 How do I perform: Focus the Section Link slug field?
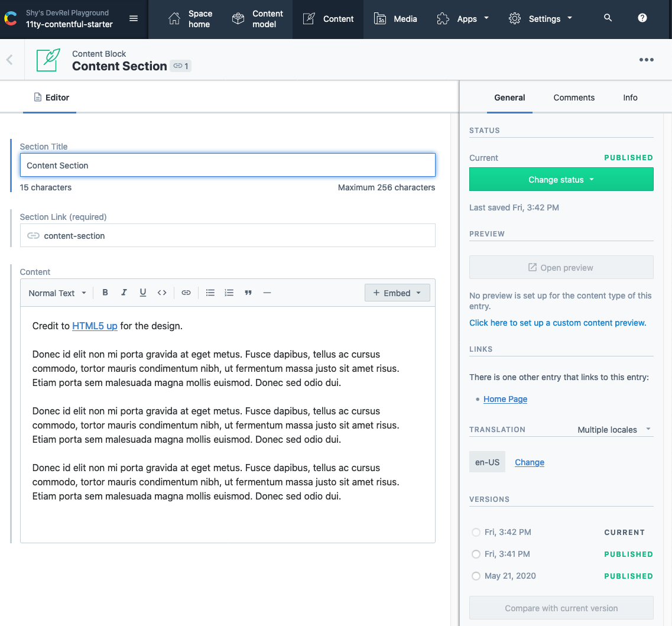point(228,235)
